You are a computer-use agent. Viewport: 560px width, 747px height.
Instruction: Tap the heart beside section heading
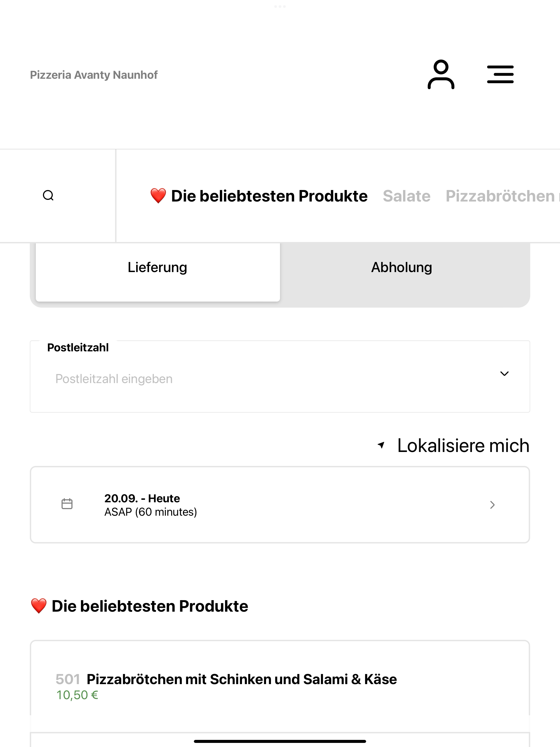(x=39, y=606)
